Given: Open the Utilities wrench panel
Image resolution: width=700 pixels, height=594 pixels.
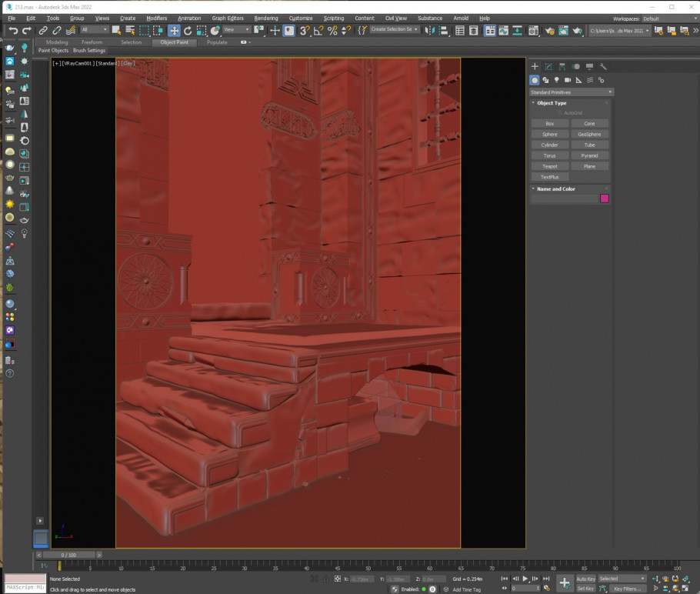Looking at the screenshot, I should pyautogui.click(x=603, y=66).
